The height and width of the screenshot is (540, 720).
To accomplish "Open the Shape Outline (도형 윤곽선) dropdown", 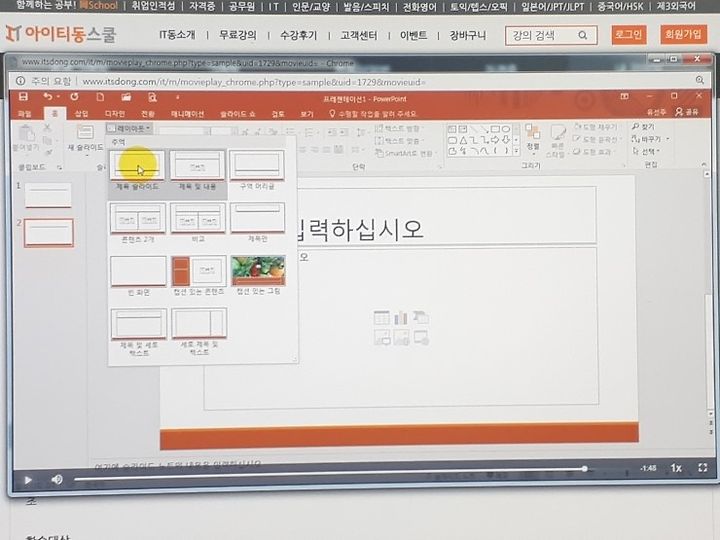I will tap(596, 139).
